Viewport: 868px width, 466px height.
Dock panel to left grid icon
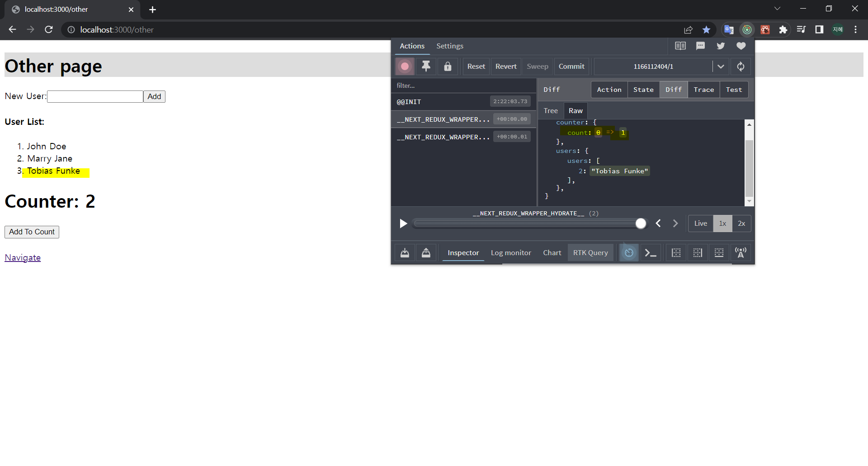pos(676,253)
